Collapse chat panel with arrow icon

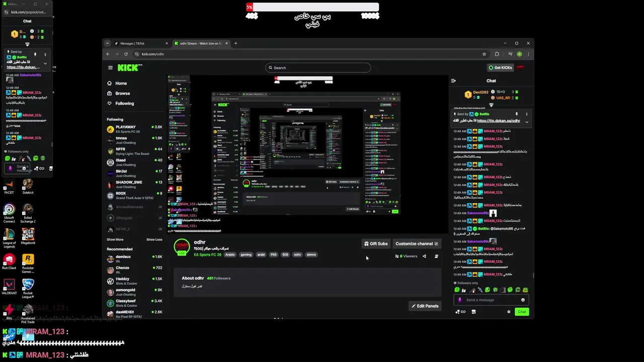pos(453,80)
